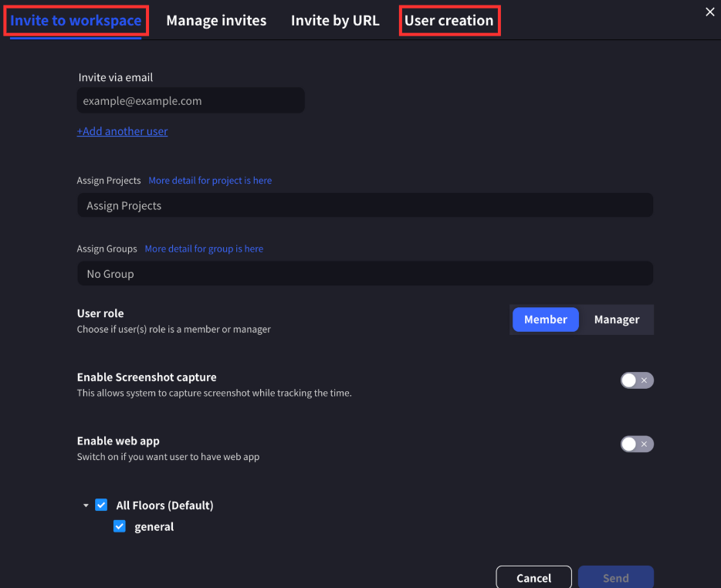Image resolution: width=721 pixels, height=588 pixels.
Task: Open the No Group dropdown
Action: tap(364, 273)
